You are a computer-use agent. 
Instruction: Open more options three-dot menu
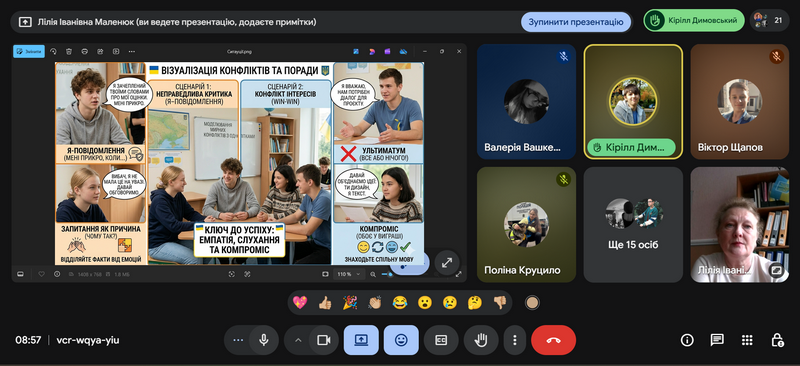pyautogui.click(x=515, y=340)
